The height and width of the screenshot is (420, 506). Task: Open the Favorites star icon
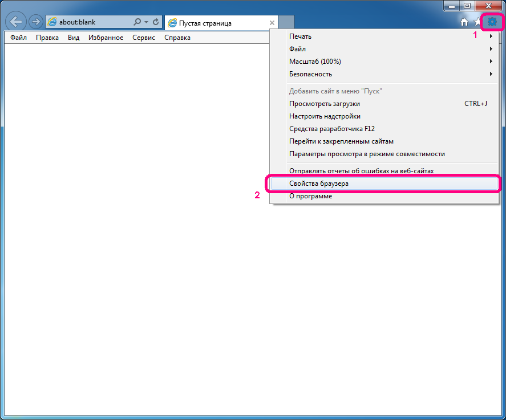coord(476,22)
